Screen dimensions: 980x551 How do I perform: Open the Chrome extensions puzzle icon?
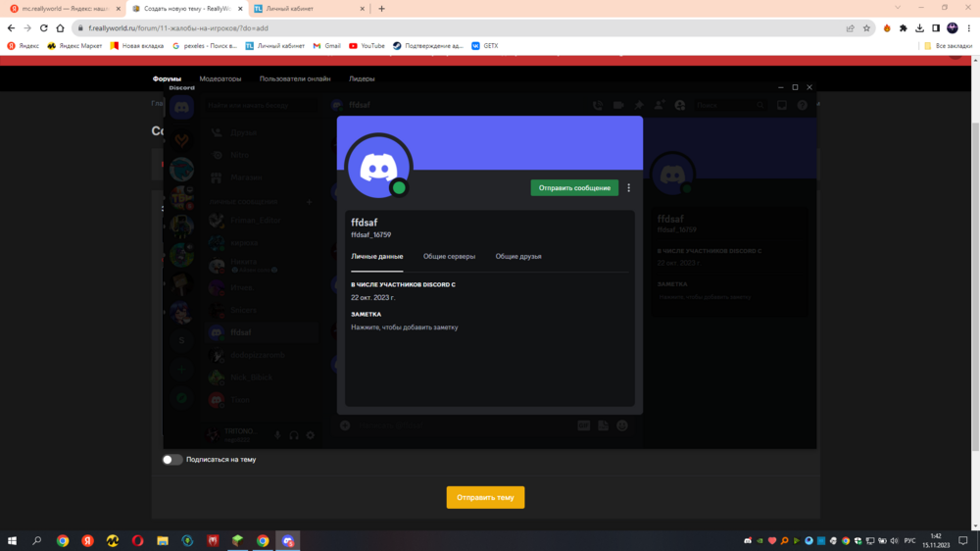[x=904, y=28]
